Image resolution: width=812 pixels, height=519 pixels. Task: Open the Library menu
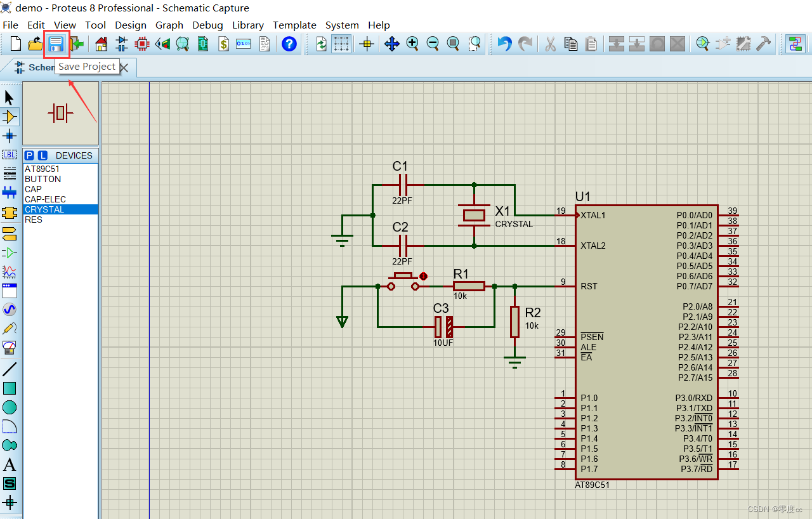point(248,25)
